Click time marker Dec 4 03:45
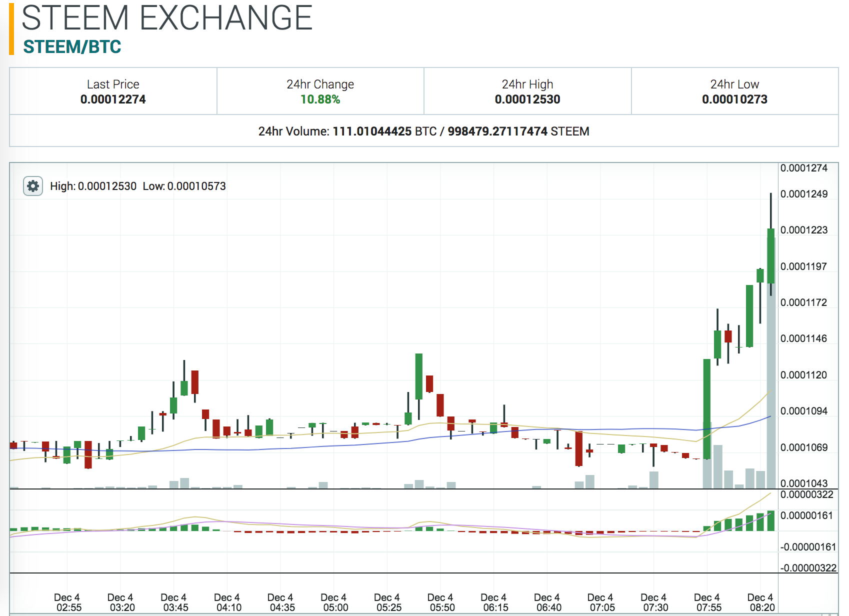Viewport: 849px width, 616px height. coord(174,602)
